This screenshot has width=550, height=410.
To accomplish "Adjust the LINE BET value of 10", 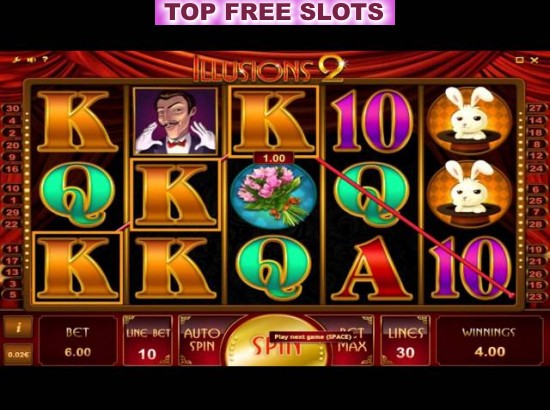I will point(148,340).
